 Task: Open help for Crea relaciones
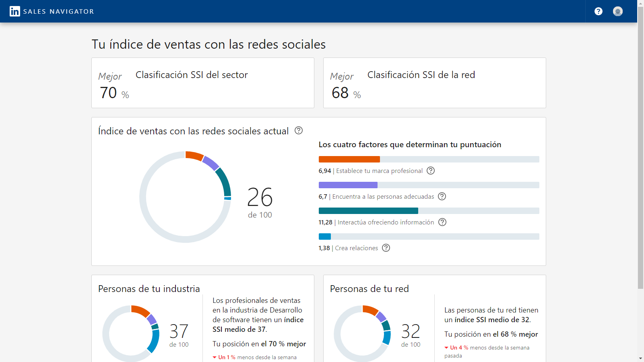click(386, 248)
